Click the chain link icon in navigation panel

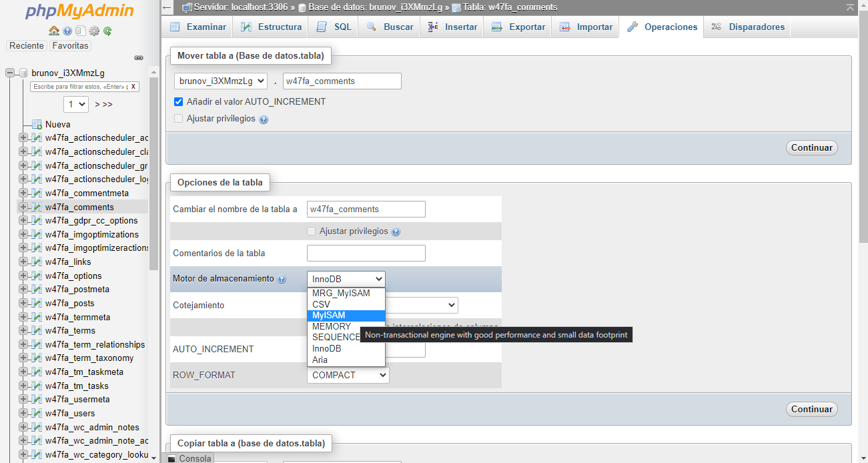tap(139, 58)
